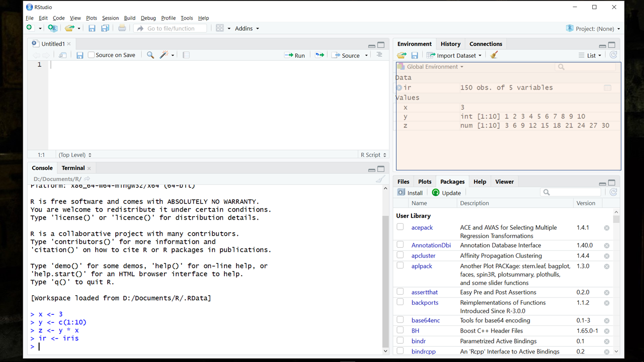Click Load Workspace folder icon in Environment pane
Viewport: 644px width, 362px height.
click(x=401, y=55)
